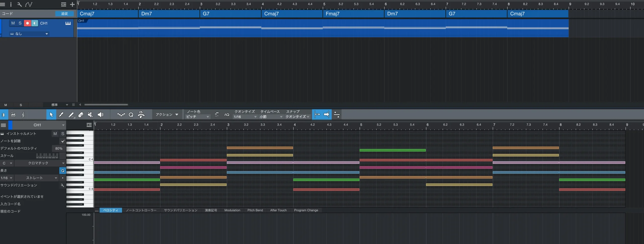Select the Eraser tool in editor toolbar
Viewport: 644px width, 244px height.
pos(81,115)
